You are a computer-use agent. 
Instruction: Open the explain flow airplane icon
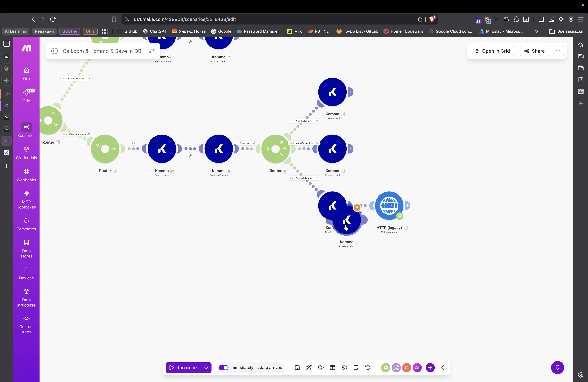pos(321,367)
